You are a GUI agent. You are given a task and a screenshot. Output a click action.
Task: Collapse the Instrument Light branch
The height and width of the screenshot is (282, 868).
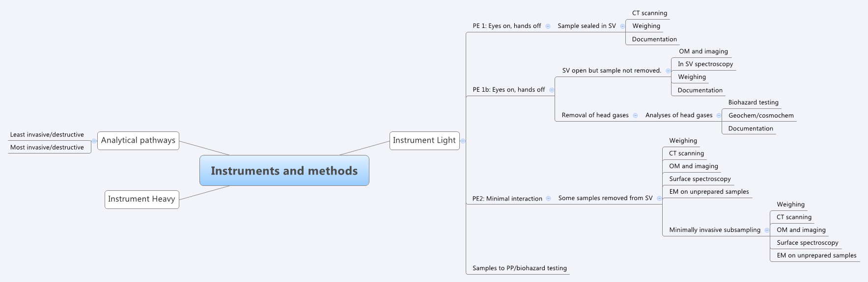(463, 141)
